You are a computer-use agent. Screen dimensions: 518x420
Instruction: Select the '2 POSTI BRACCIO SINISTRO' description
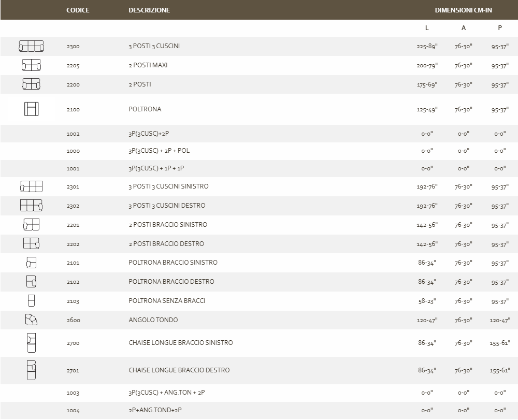tap(168, 225)
